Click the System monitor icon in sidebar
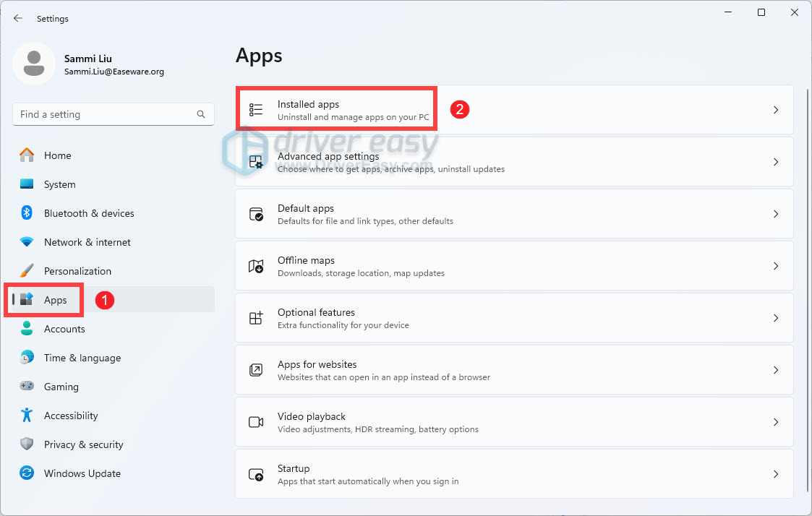 [27, 184]
